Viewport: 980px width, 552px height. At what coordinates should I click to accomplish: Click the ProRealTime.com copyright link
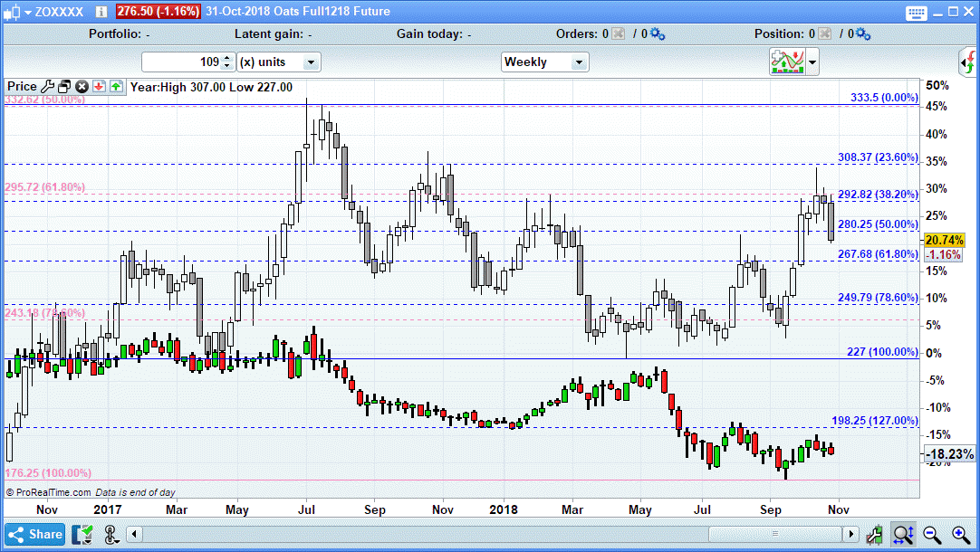tap(48, 492)
